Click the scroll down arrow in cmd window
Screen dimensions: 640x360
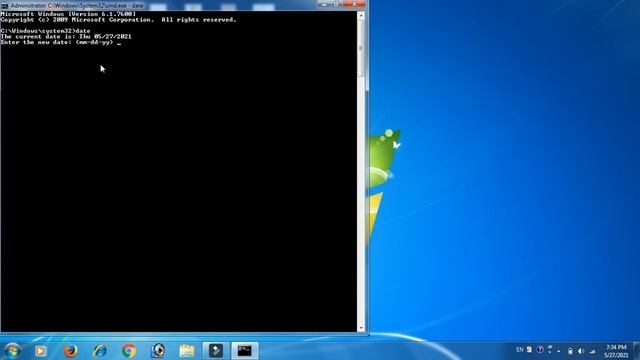(x=361, y=328)
